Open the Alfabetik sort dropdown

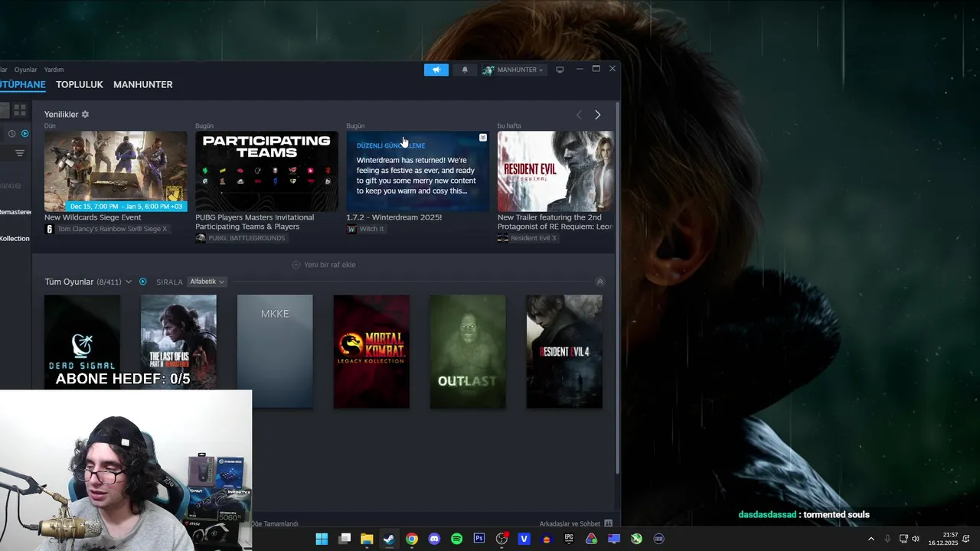207,282
